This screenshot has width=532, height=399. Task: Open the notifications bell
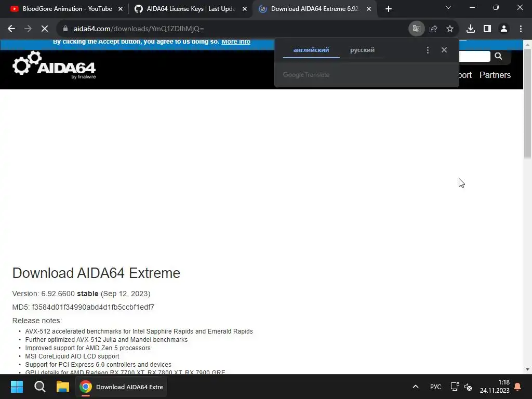[518, 387]
